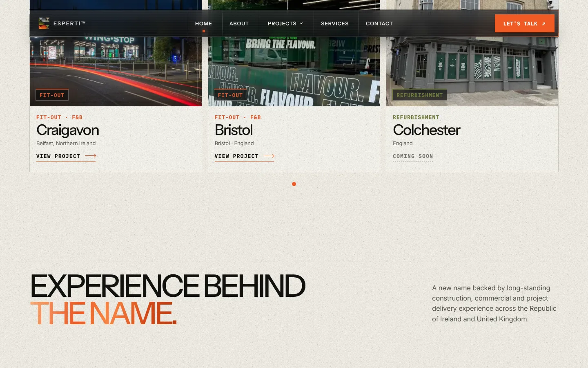The image size is (588, 368).
Task: Open the Services nav link
Action: click(335, 24)
